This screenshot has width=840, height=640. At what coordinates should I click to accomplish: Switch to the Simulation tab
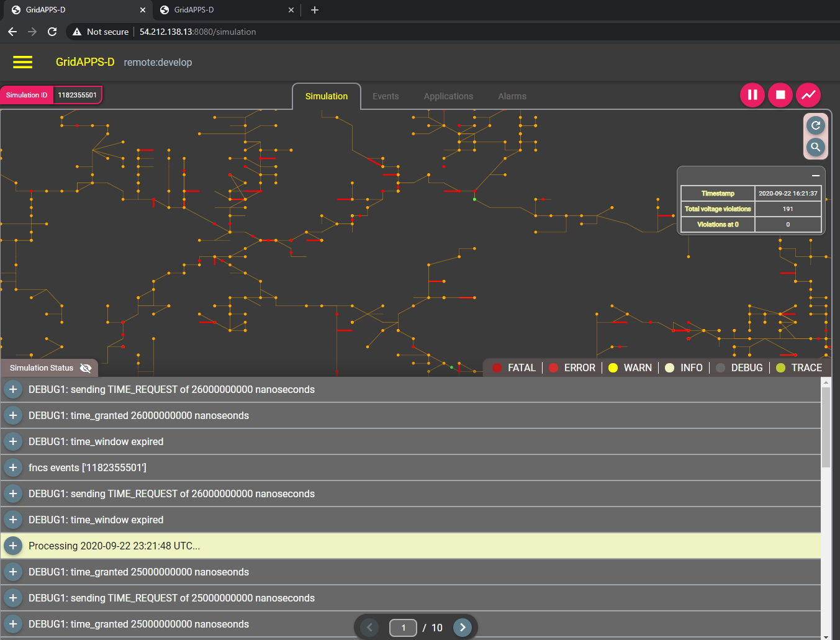(x=327, y=96)
